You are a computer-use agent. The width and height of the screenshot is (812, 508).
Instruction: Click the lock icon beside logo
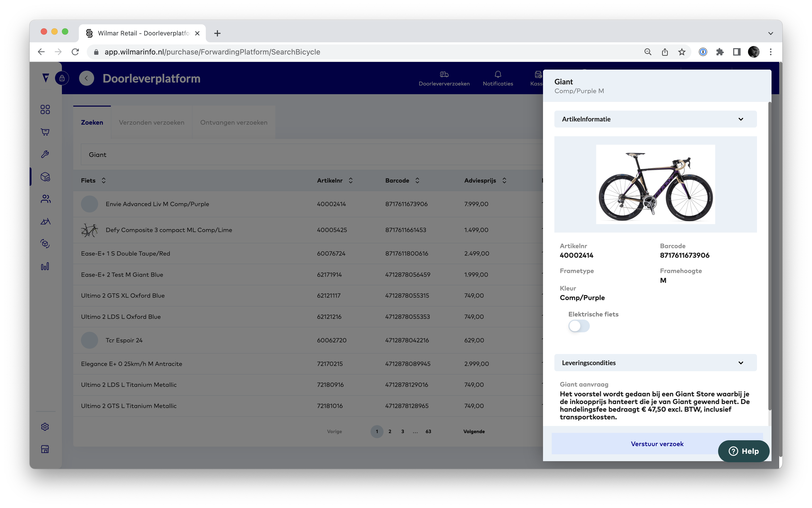tap(62, 78)
